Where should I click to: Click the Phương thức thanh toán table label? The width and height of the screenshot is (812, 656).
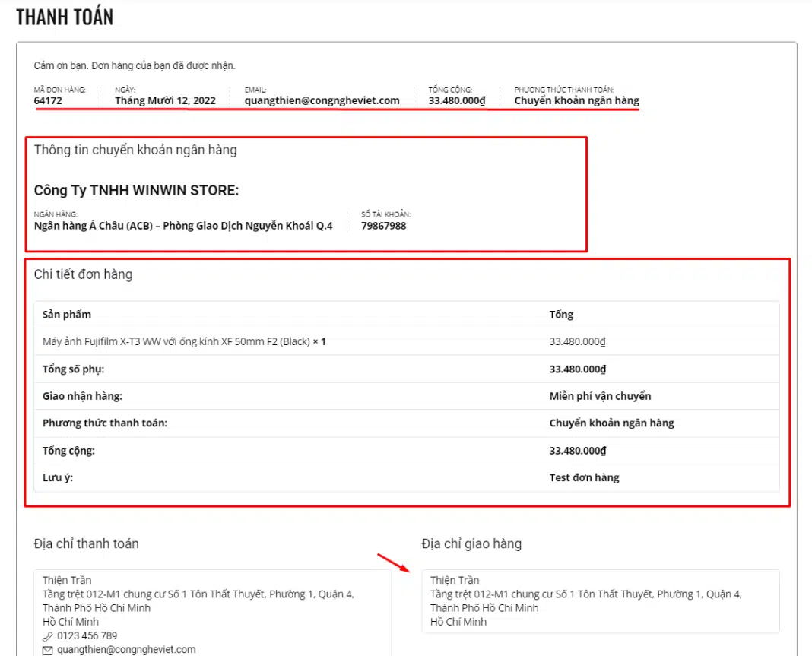pos(105,423)
